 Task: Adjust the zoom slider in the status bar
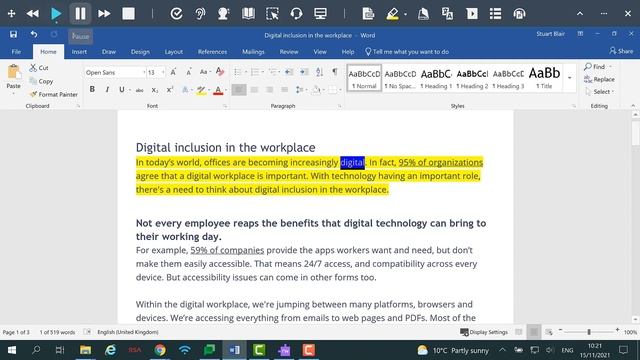589,332
